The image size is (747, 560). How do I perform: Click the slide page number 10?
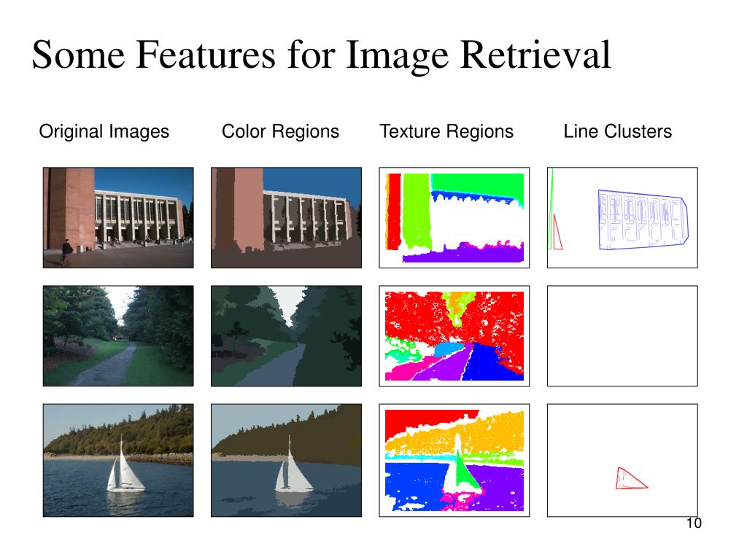pos(694,524)
